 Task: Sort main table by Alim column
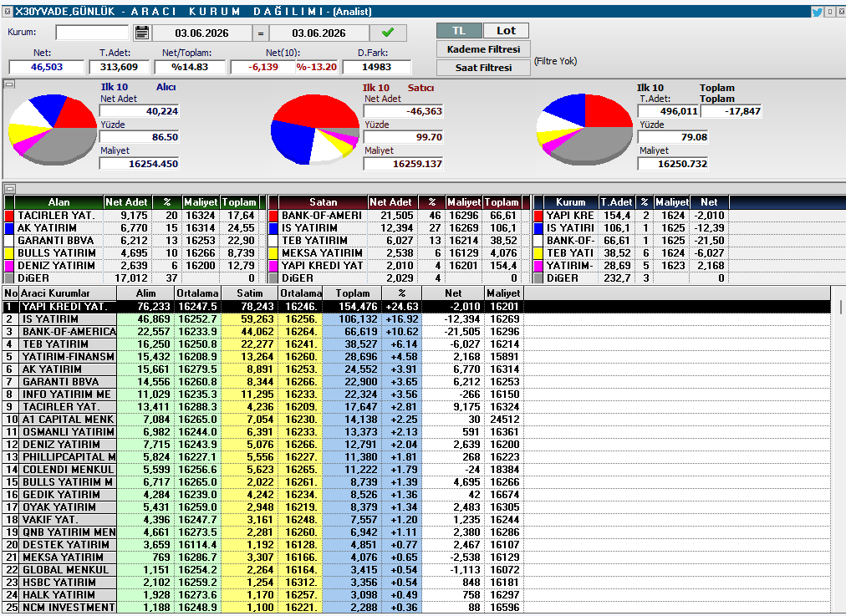pos(145,293)
